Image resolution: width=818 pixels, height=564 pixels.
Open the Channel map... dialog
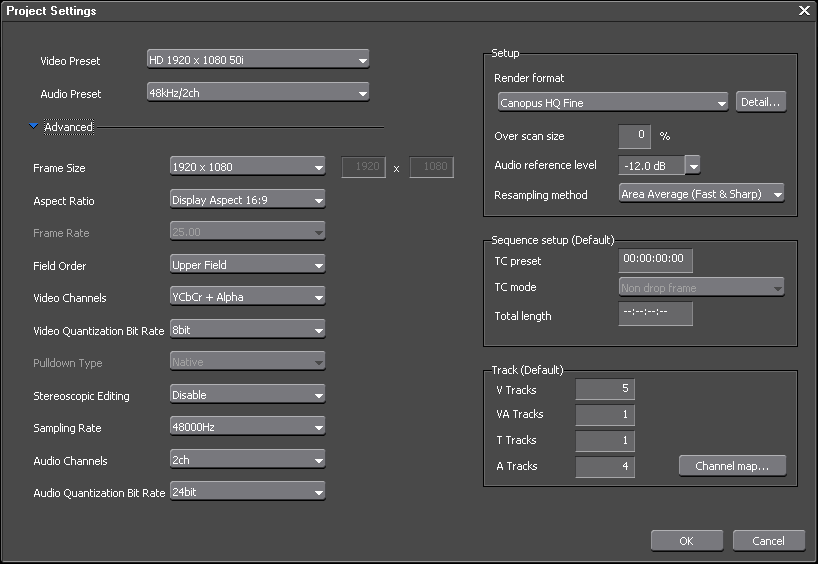point(732,466)
